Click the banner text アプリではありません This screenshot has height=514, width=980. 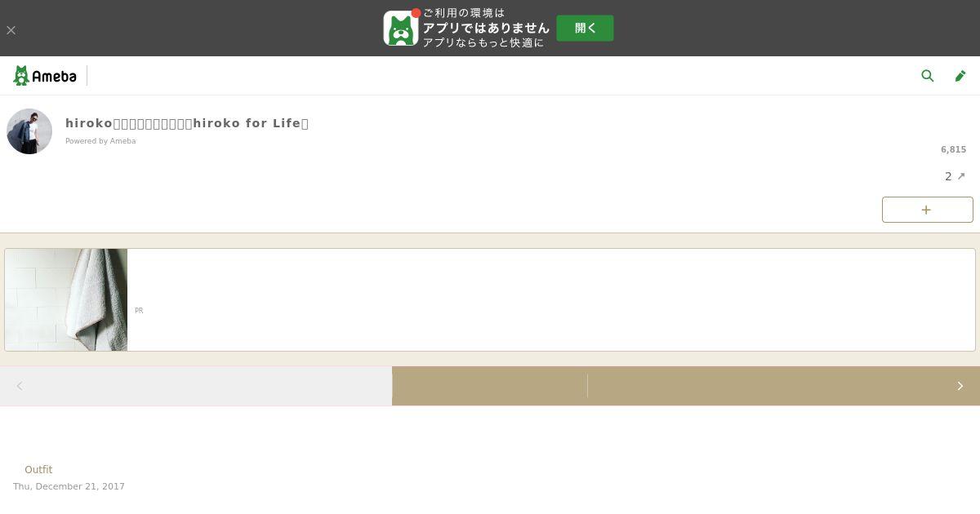(x=486, y=28)
